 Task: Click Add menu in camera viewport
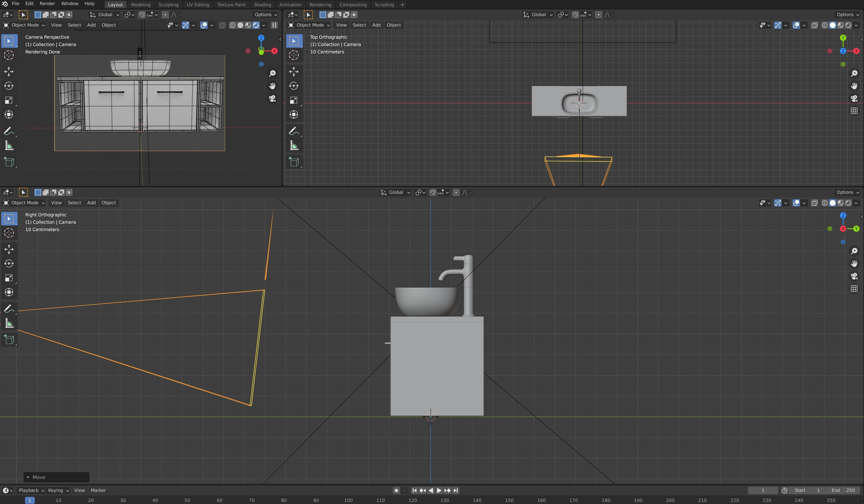pyautogui.click(x=91, y=25)
